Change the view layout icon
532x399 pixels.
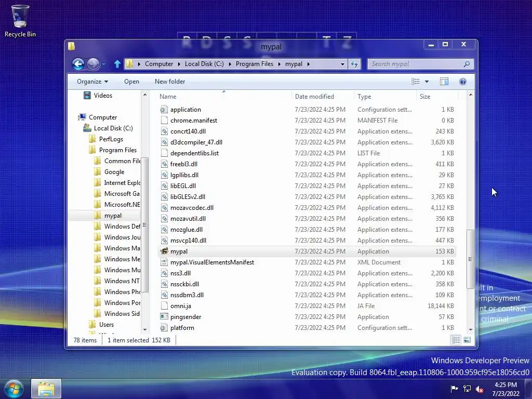pyautogui.click(x=415, y=82)
